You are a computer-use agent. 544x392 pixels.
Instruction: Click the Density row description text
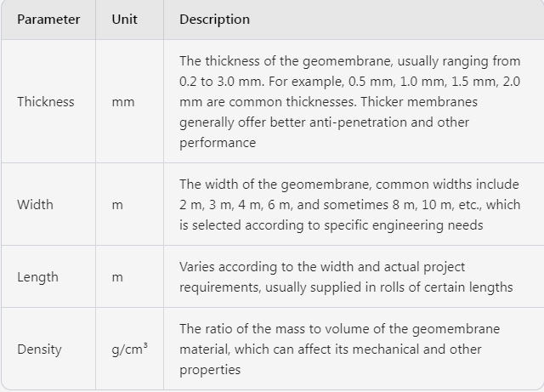(340, 349)
